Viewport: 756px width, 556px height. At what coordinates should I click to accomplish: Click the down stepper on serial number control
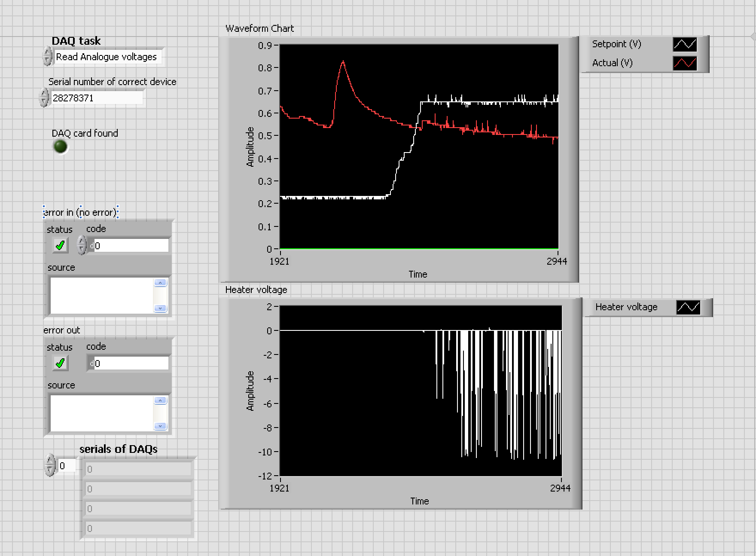45,101
